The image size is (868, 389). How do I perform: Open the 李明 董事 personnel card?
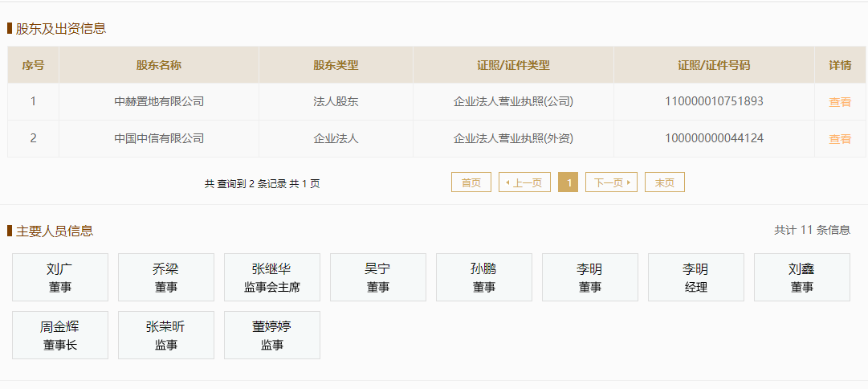pyautogui.click(x=590, y=277)
